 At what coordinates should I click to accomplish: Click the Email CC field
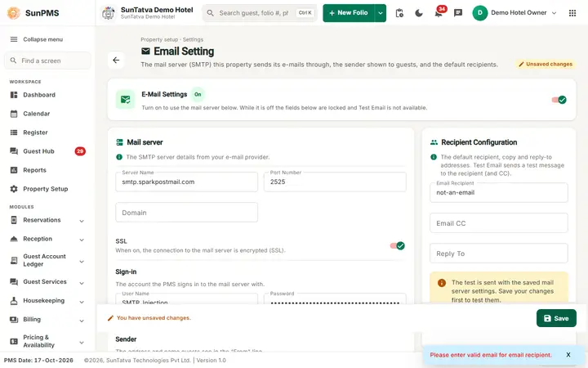coord(499,223)
